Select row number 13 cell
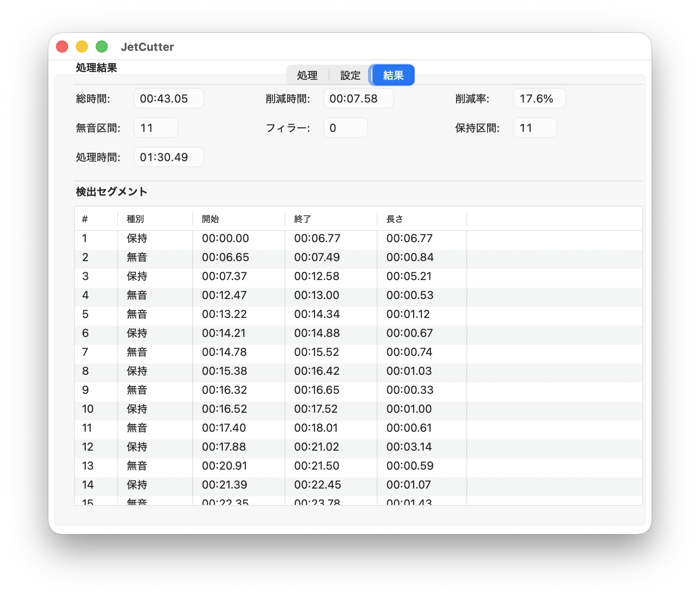Screen dimensions: 700x598 tap(87, 466)
